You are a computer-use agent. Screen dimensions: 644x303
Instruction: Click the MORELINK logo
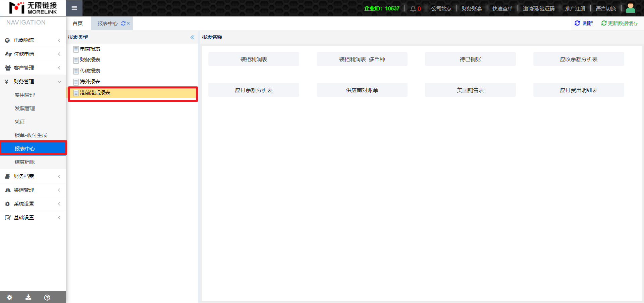click(x=33, y=8)
